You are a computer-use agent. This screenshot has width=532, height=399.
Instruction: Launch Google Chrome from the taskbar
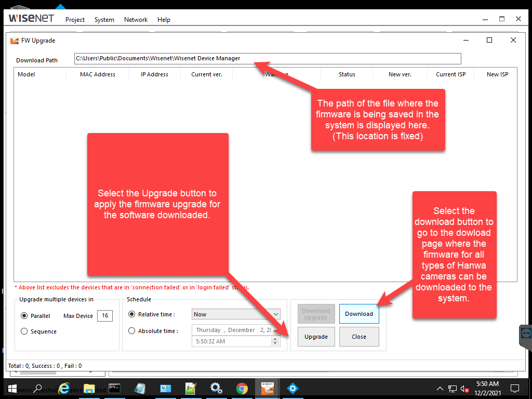242,388
